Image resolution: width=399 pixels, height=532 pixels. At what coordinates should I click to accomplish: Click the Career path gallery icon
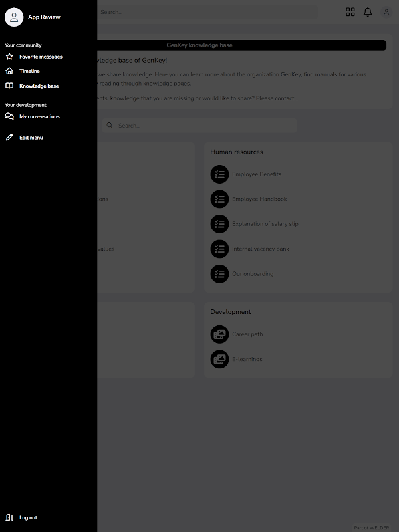click(220, 334)
